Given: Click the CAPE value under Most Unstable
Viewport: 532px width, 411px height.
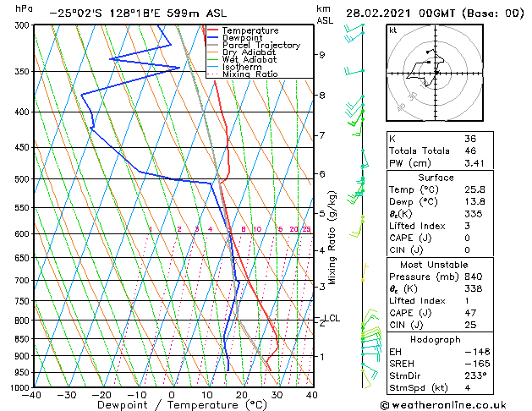Looking at the screenshot, I should tap(470, 313).
